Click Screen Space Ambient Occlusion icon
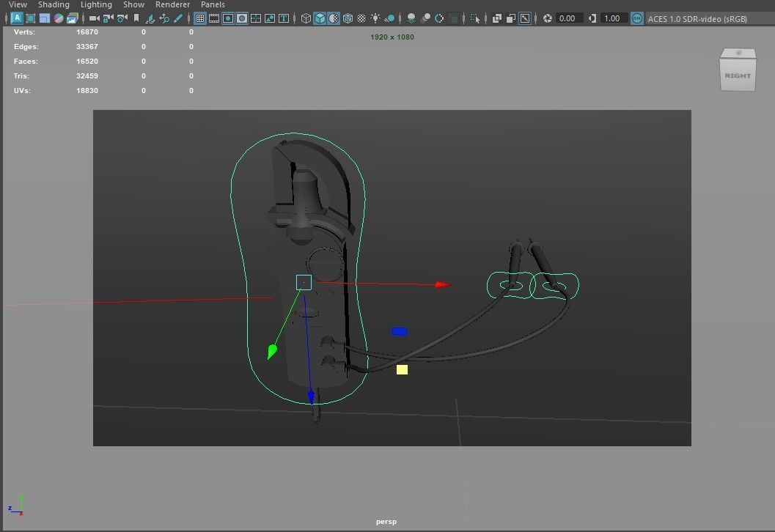Viewport: 775px width, 532px height. (x=411, y=18)
